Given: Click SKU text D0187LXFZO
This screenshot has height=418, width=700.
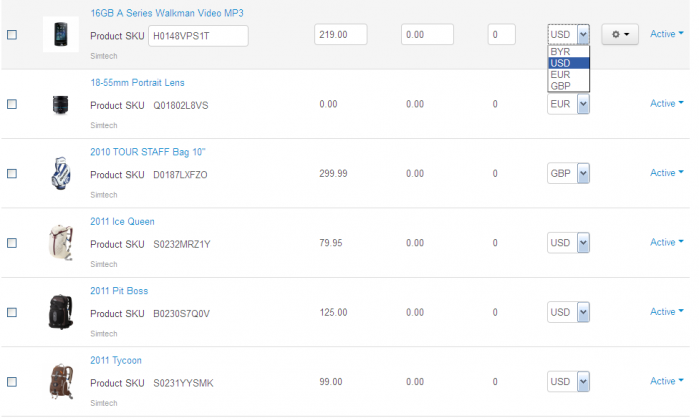Looking at the screenshot, I should click(x=180, y=175).
